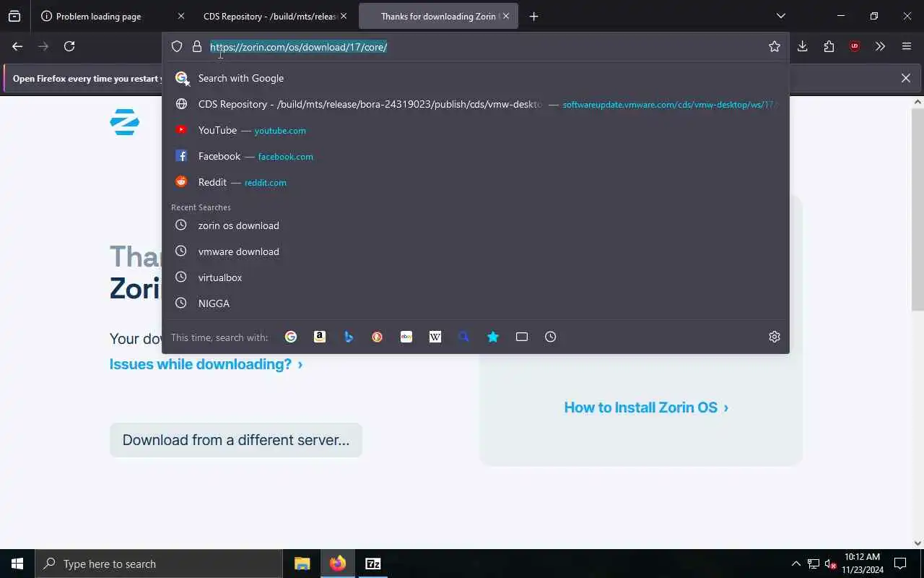Open the Windows notification center
The image size is (924, 578).
coord(900,564)
